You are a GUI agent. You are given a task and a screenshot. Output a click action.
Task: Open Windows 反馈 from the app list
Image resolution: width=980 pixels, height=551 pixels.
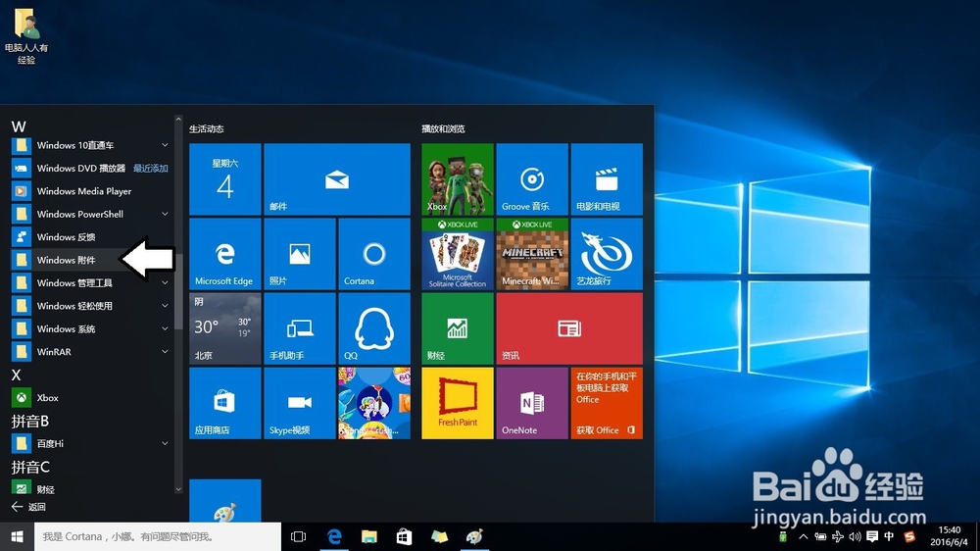click(90, 237)
